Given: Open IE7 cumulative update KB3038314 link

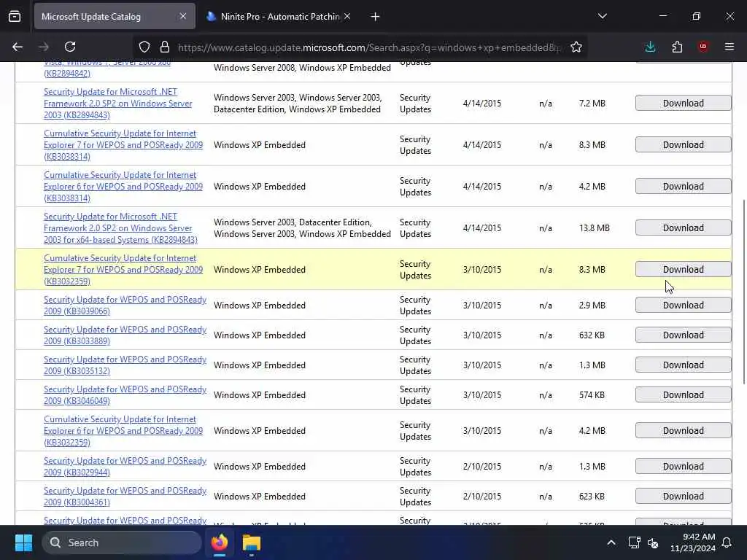Looking at the screenshot, I should [123, 145].
